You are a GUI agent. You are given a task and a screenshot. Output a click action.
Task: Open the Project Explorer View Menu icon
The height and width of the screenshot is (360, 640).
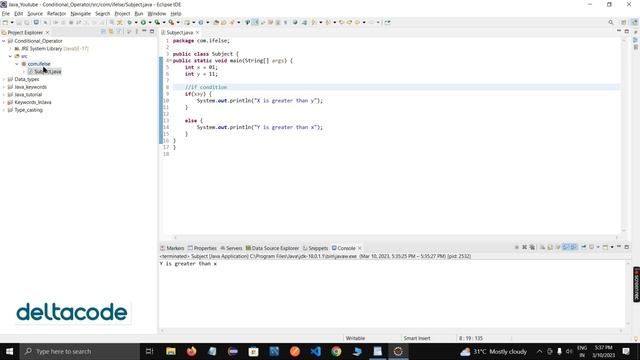[x=136, y=32]
